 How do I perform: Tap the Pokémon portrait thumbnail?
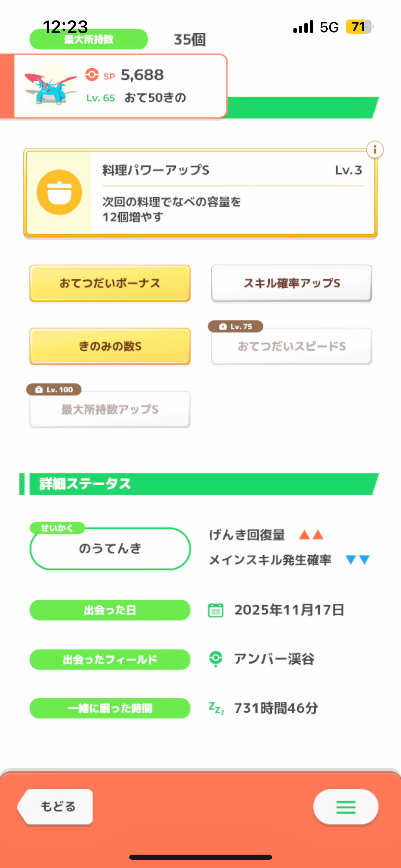pyautogui.click(x=50, y=86)
